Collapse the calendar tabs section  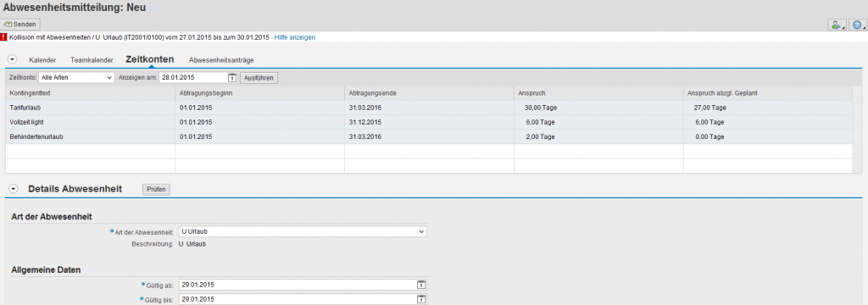tap(12, 59)
